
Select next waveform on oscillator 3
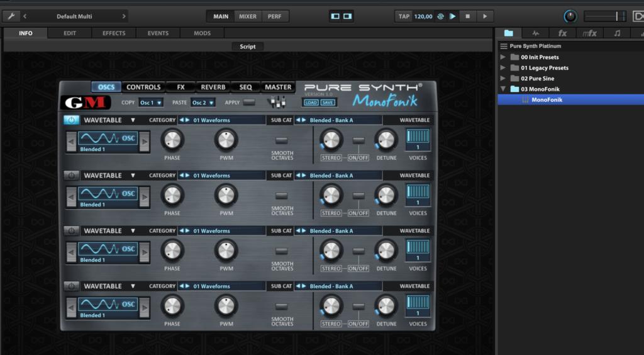coord(144,252)
